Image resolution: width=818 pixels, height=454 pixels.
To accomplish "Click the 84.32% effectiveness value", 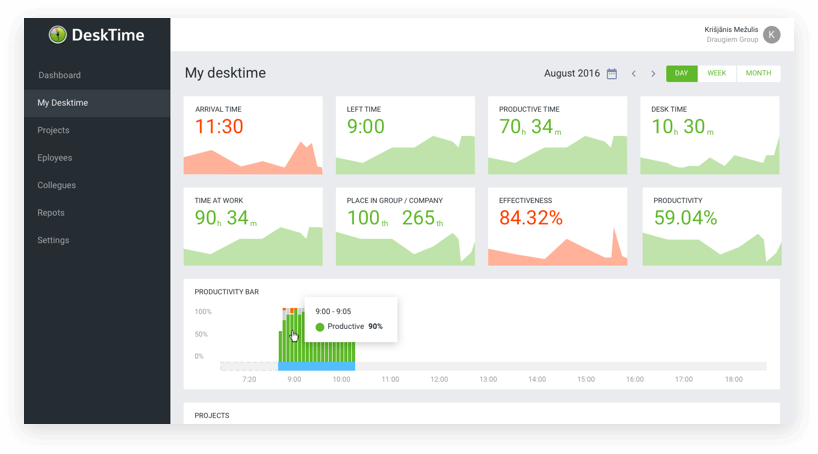I will 531,218.
